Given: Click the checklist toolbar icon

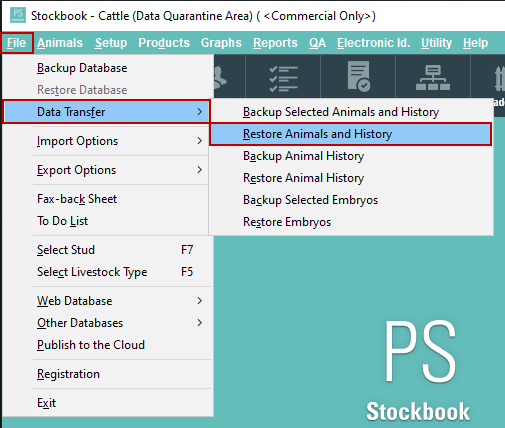Looking at the screenshot, I should [283, 79].
